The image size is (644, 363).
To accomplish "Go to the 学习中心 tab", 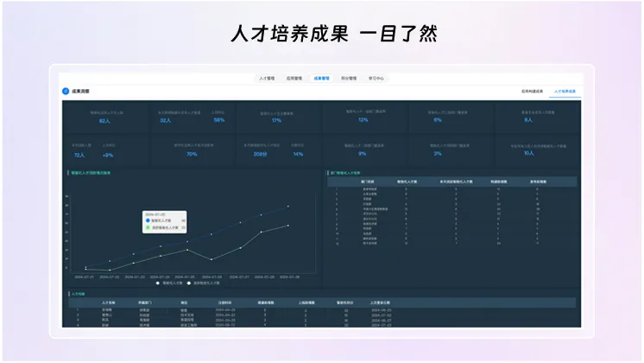I will 376,78.
